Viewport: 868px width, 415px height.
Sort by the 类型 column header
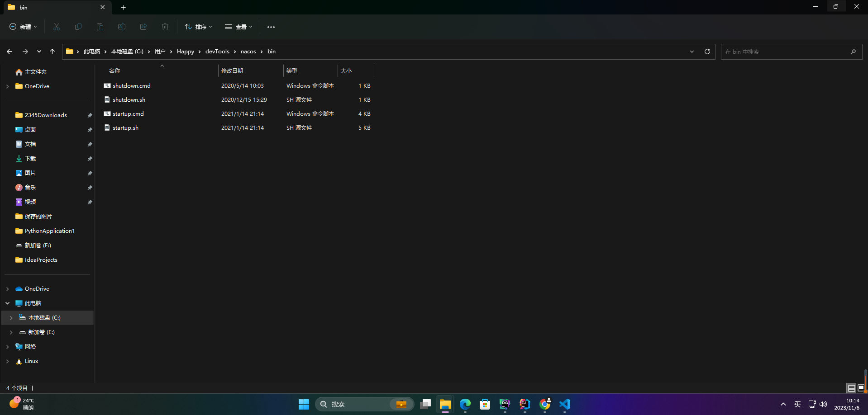[x=310, y=71]
